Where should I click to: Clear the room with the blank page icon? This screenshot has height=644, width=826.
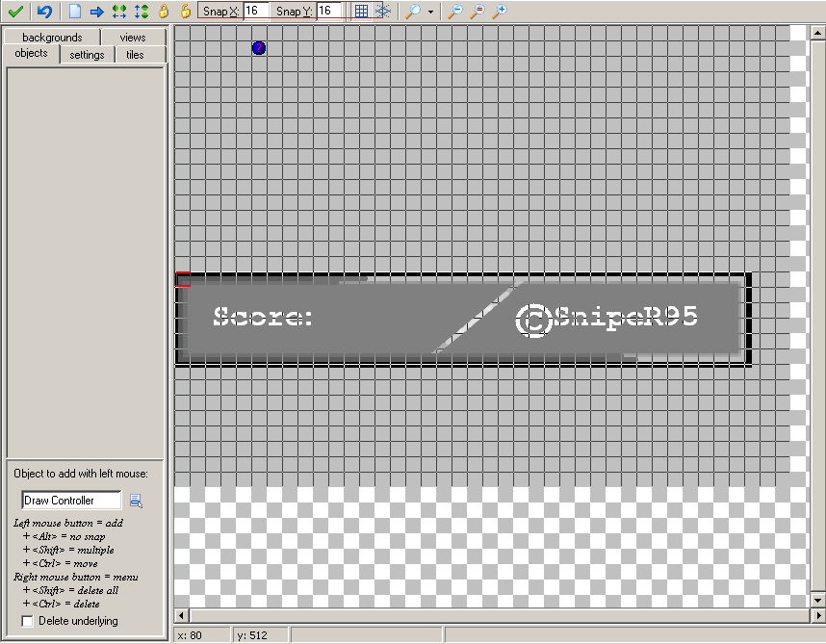click(x=75, y=12)
